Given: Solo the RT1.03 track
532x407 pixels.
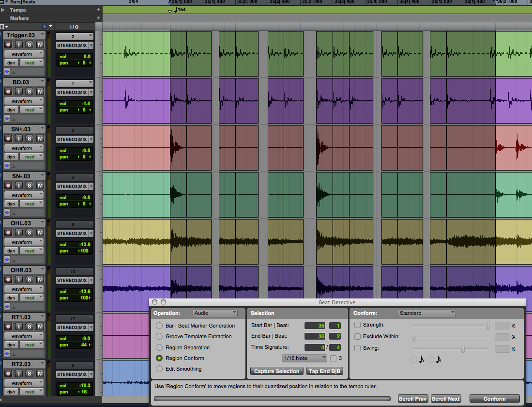Looking at the screenshot, I should (x=30, y=327).
